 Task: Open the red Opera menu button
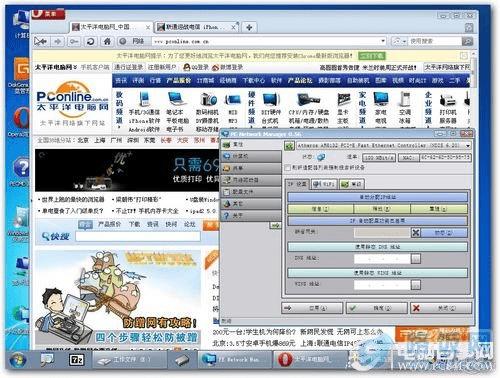click(x=49, y=14)
